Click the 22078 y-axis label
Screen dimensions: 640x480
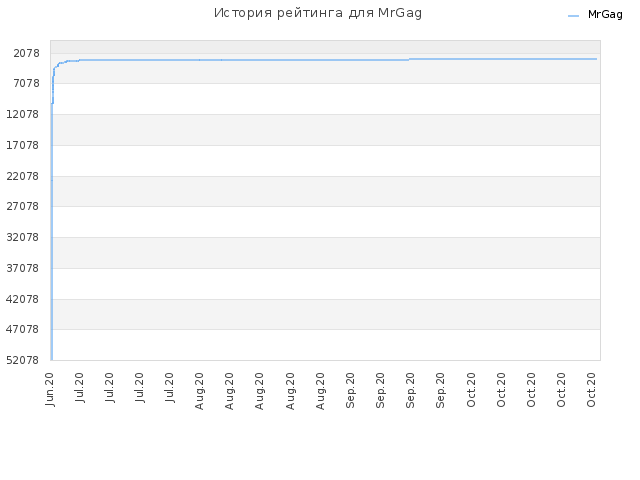tap(23, 176)
